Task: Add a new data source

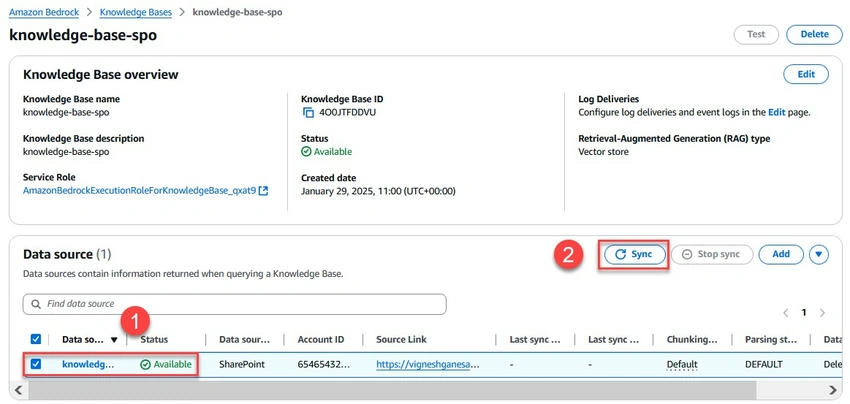Action: [781, 254]
